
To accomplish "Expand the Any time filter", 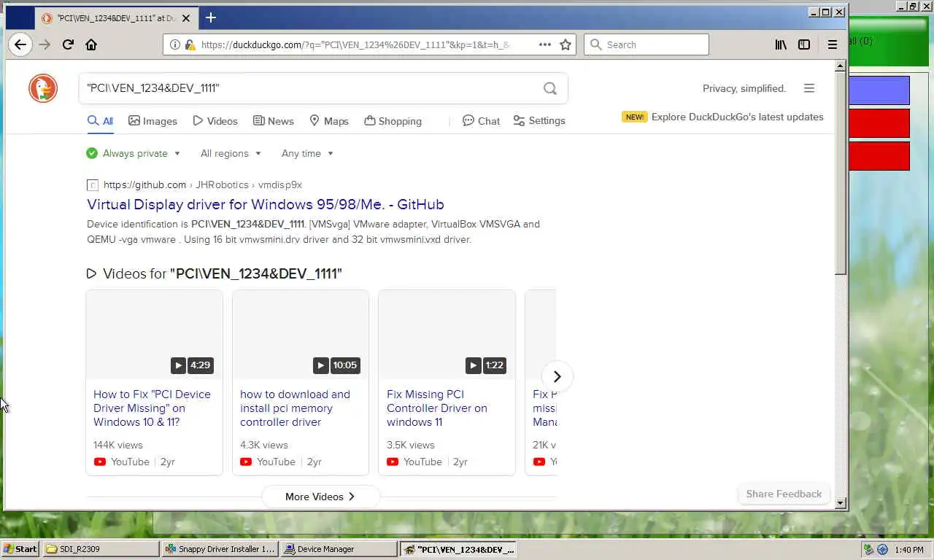I will pyautogui.click(x=307, y=153).
